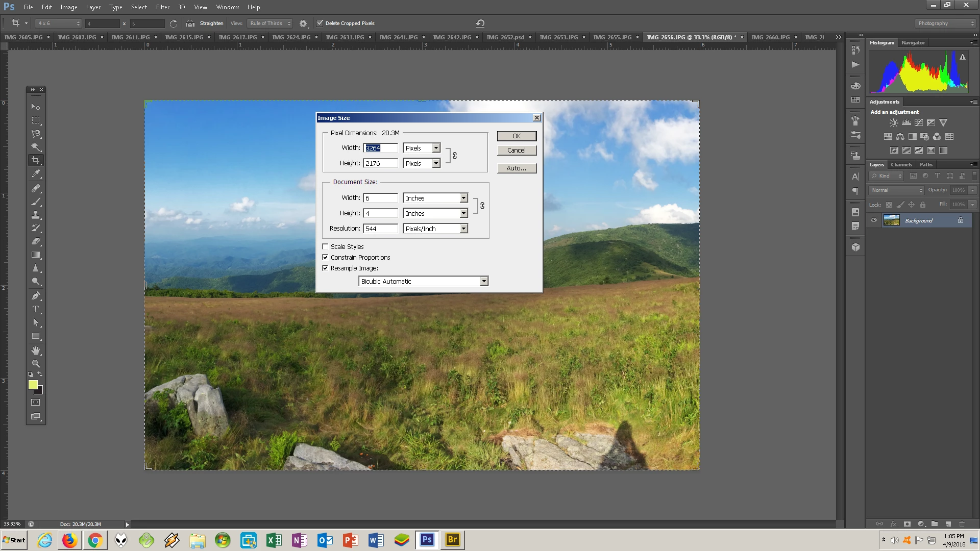
Task: Select the Eyedropper tool
Action: pyautogui.click(x=36, y=174)
